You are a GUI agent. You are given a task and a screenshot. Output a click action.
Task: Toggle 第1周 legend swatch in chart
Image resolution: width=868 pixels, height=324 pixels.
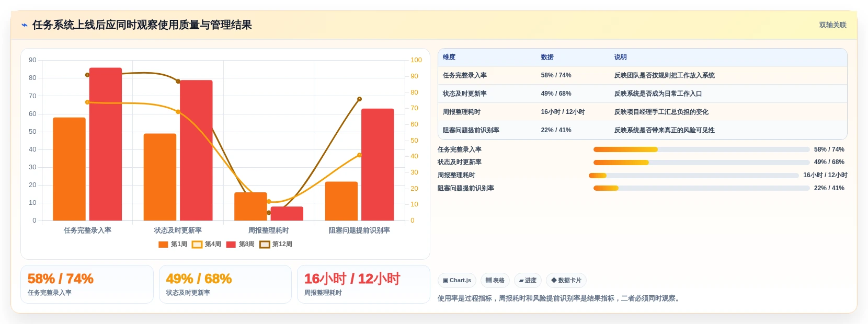163,245
